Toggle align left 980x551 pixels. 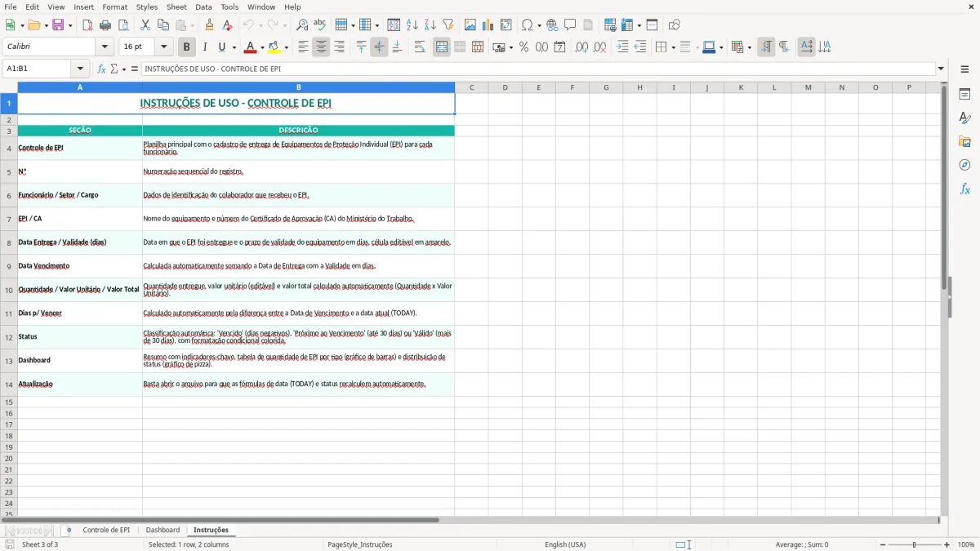(x=303, y=47)
